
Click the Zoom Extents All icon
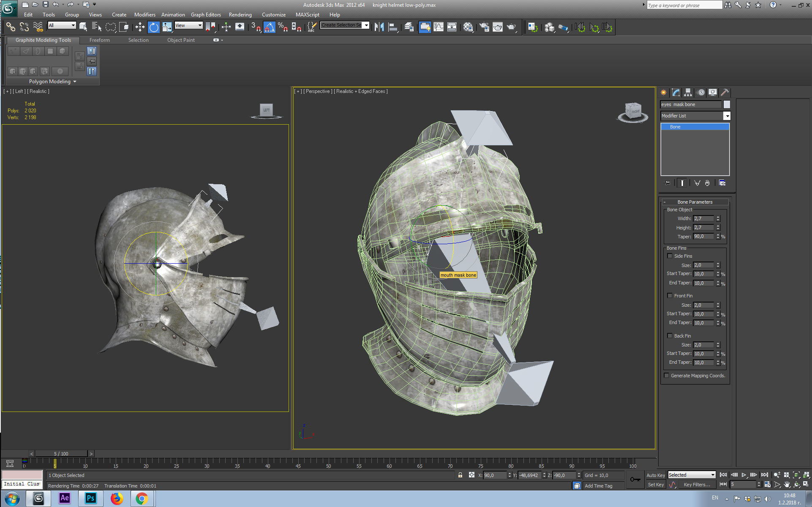click(806, 475)
